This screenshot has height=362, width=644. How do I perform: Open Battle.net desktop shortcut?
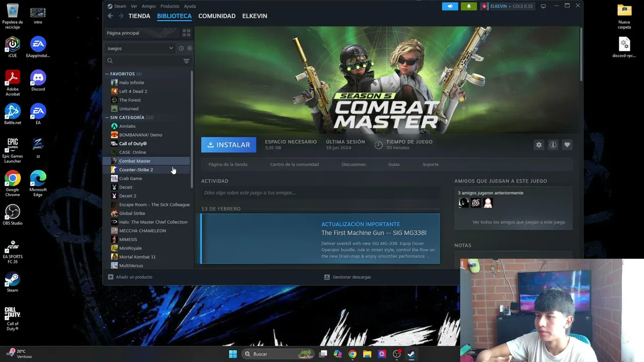[13, 114]
